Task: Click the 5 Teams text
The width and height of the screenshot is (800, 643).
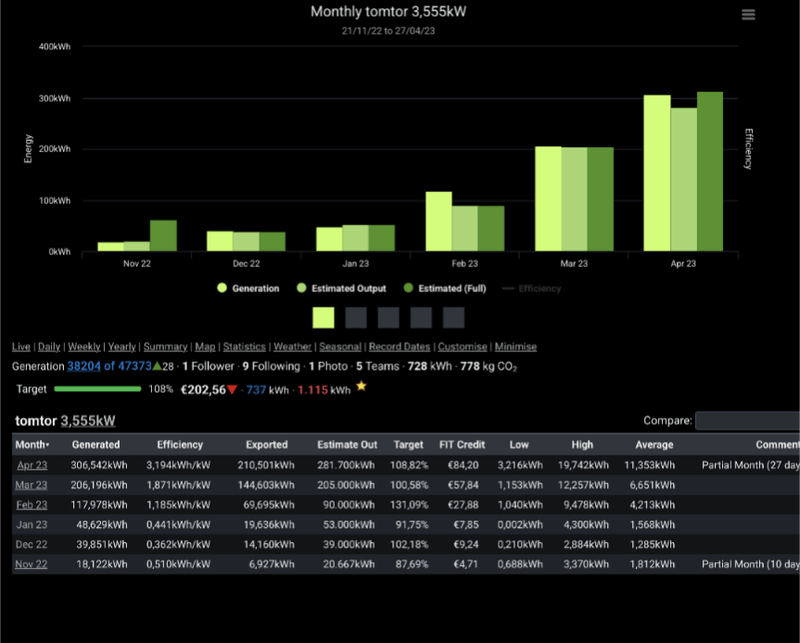Action: tap(378, 366)
